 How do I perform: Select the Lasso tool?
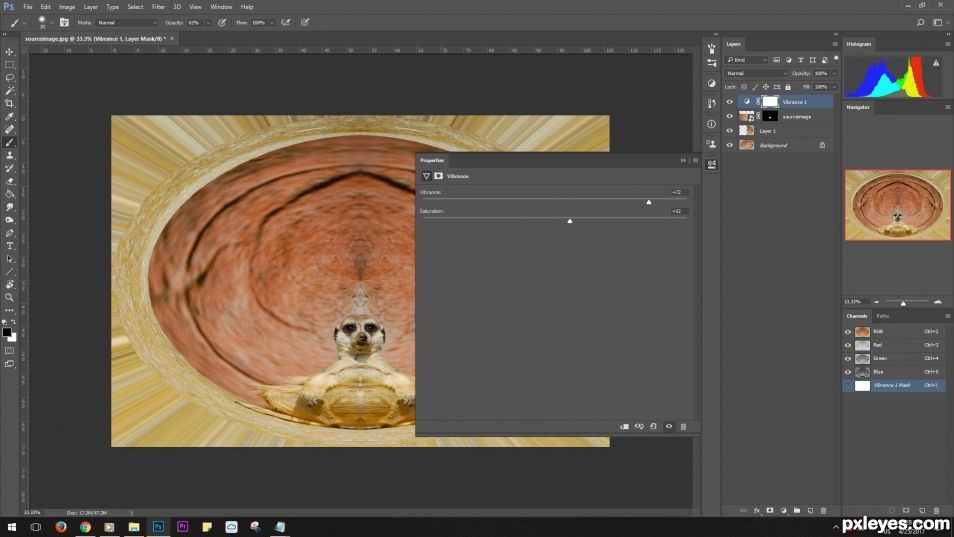(9, 78)
